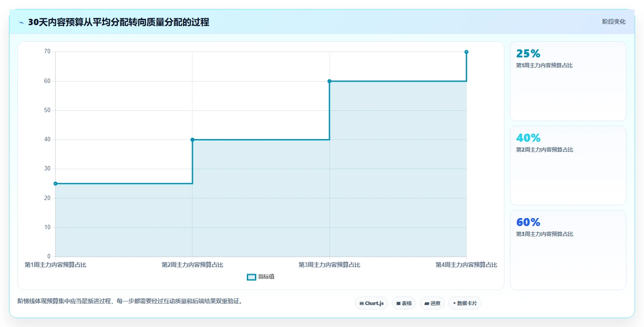Open the 25% first-week budget card
The height and width of the screenshot is (327, 644).
coord(568,81)
